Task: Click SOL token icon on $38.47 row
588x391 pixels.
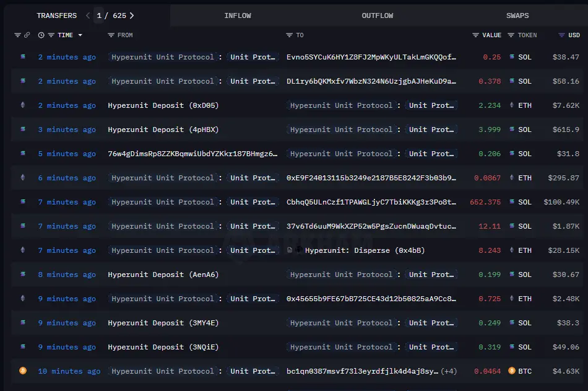Action: tap(512, 57)
